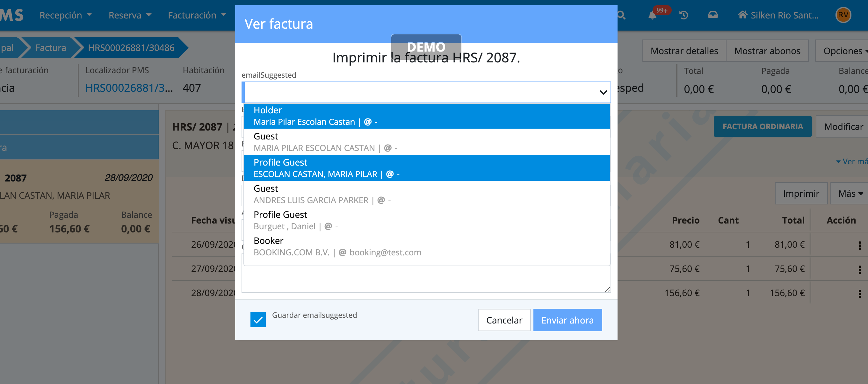
Task: Click the Mostrar abonos button
Action: tap(767, 51)
